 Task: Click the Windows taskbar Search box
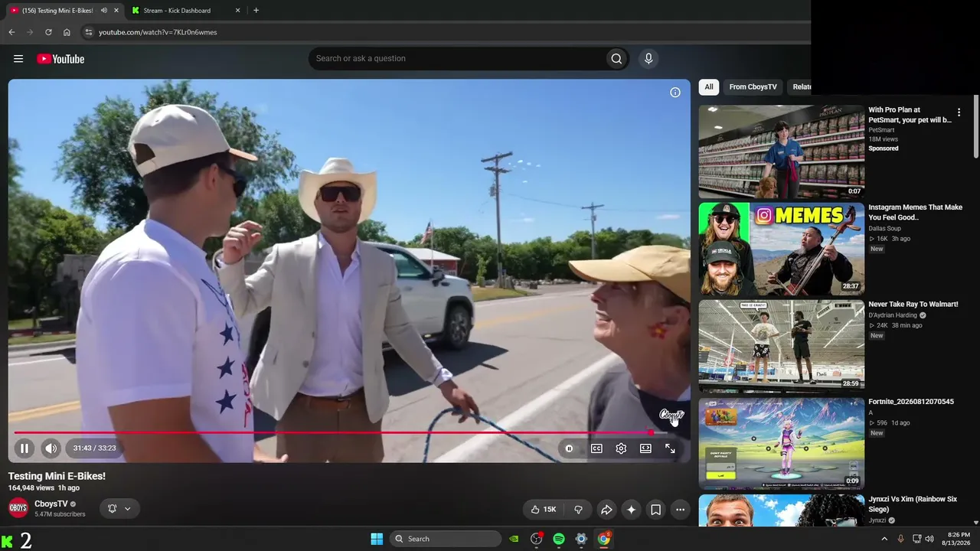coord(446,539)
